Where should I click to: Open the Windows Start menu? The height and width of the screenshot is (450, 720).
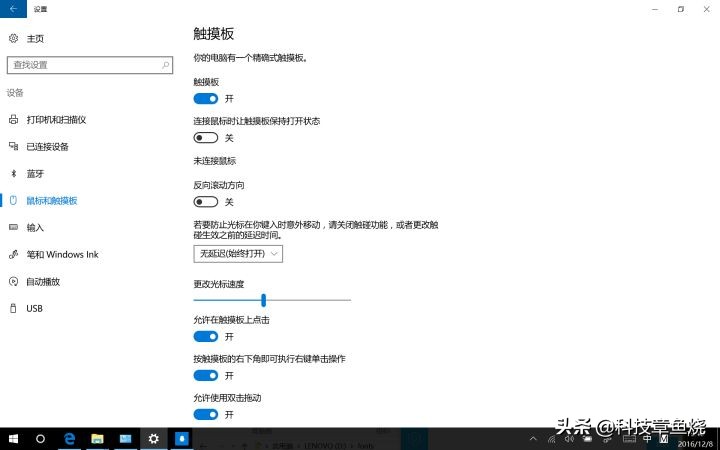point(13,439)
